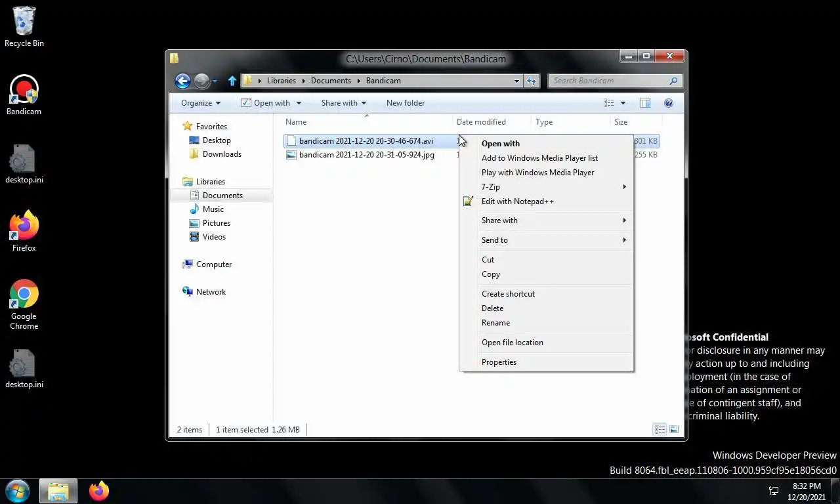
Task: Show the preview pane
Action: tap(645, 103)
